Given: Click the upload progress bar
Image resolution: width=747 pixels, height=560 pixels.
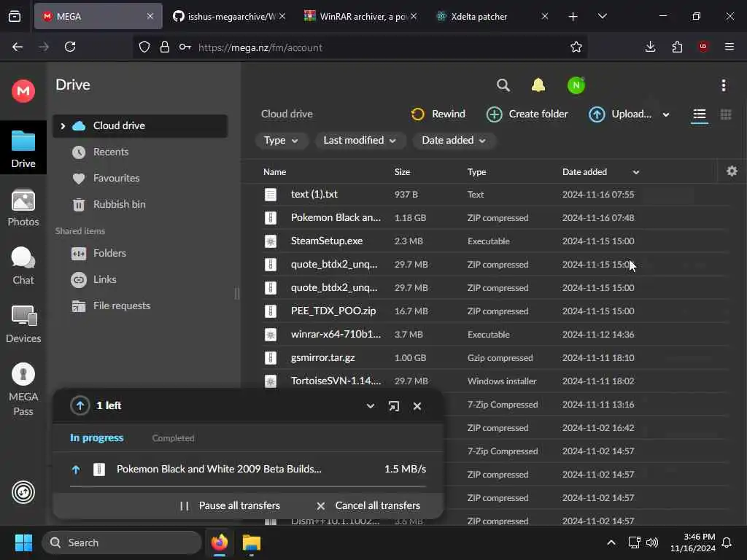Looking at the screenshot, I should 248,486.
